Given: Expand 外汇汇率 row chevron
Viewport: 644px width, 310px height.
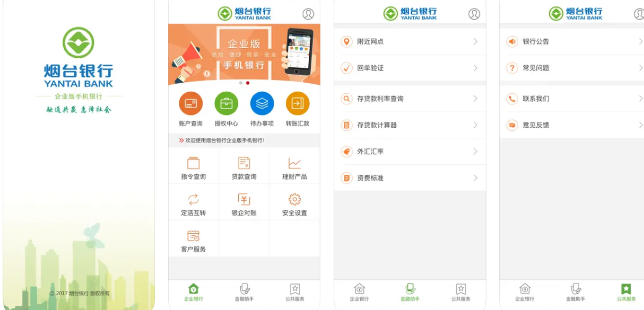Looking at the screenshot, I should tap(475, 152).
